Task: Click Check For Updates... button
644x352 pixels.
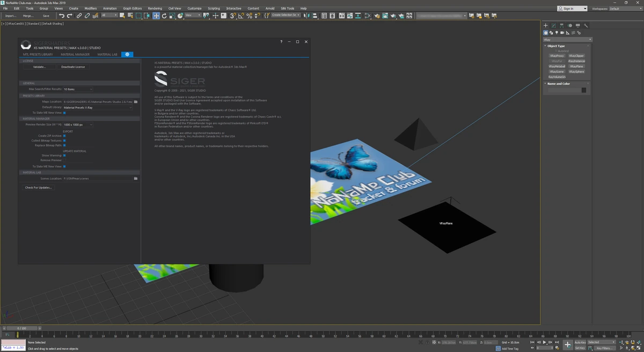Action: click(x=39, y=188)
